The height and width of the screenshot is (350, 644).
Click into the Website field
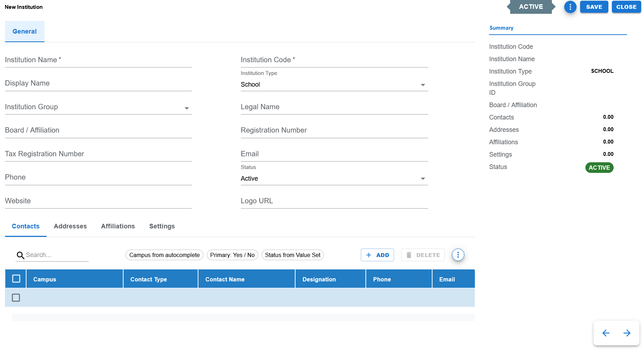(x=99, y=201)
